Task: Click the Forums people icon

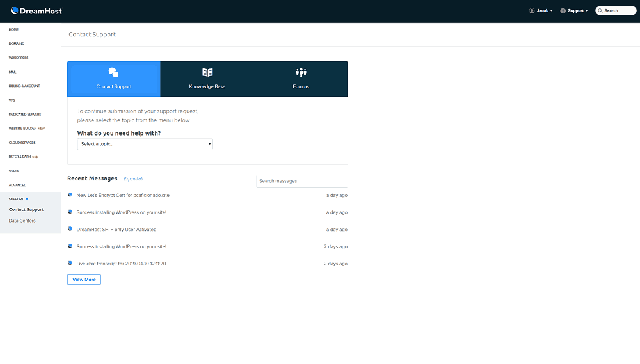Action: pyautogui.click(x=301, y=73)
